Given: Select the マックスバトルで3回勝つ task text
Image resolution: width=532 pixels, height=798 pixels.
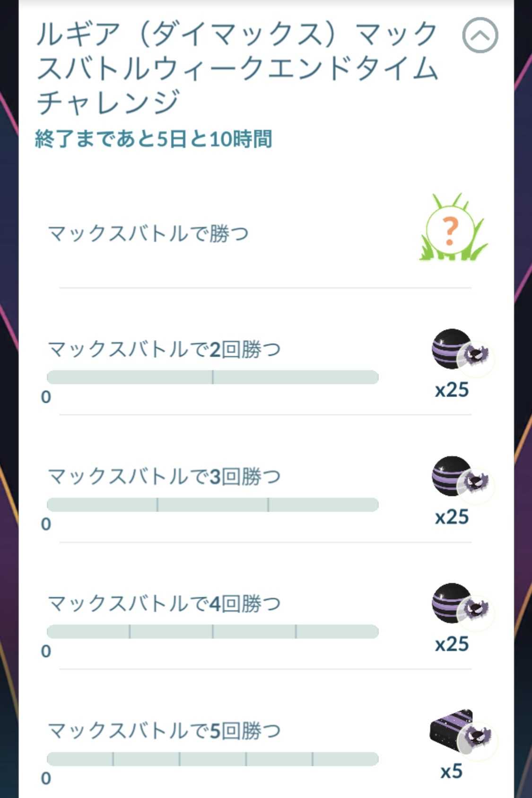Looking at the screenshot, I should pos(164,476).
